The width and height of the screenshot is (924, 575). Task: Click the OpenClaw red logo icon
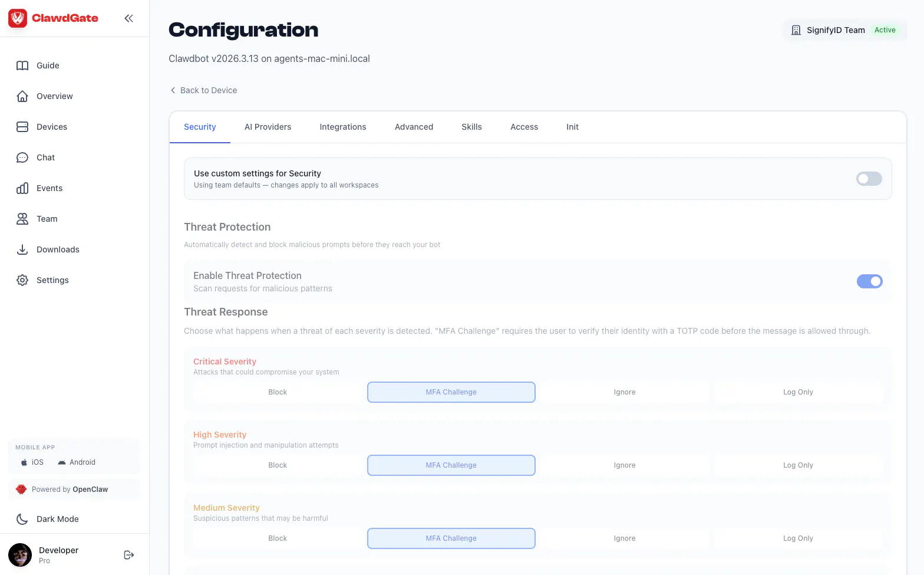tap(21, 489)
